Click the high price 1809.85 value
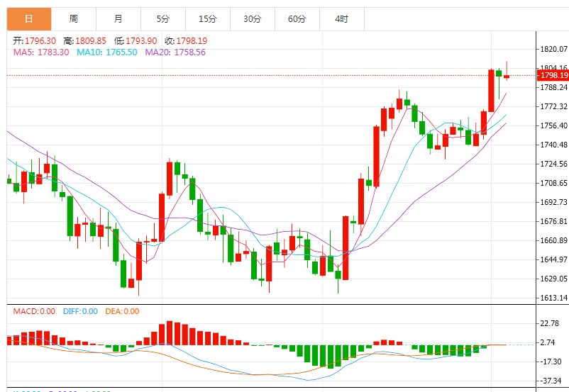 click(91, 41)
